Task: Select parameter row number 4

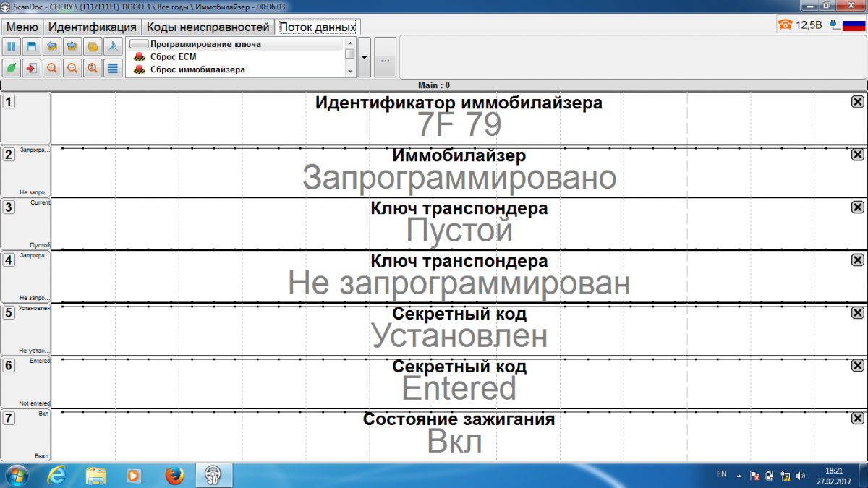Action: tap(9, 260)
